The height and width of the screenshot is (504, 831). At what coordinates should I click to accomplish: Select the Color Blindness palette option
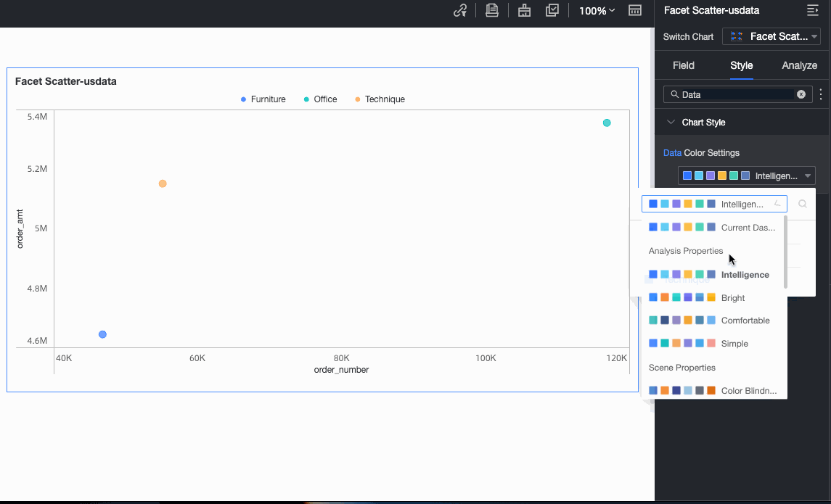713,391
